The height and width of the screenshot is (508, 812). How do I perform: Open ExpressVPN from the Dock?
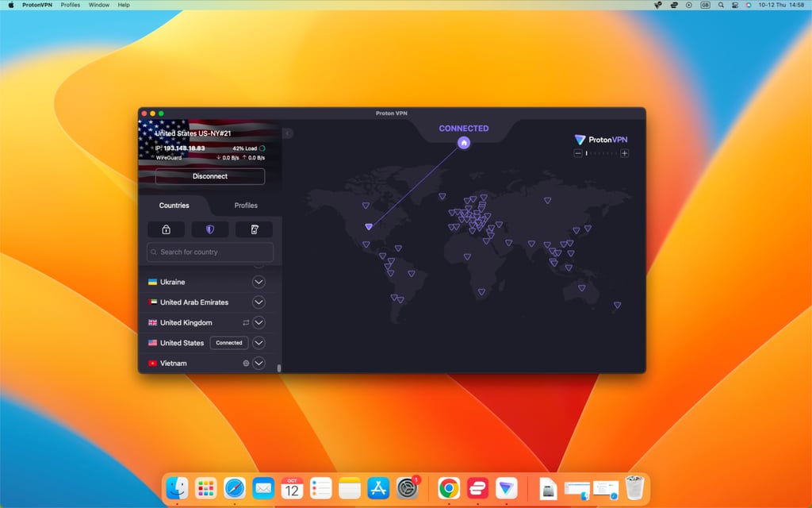pyautogui.click(x=477, y=488)
